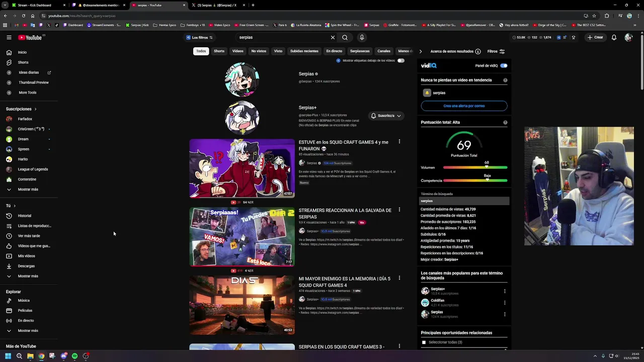
Task: Click the YouTube search input field
Action: (x=283, y=37)
